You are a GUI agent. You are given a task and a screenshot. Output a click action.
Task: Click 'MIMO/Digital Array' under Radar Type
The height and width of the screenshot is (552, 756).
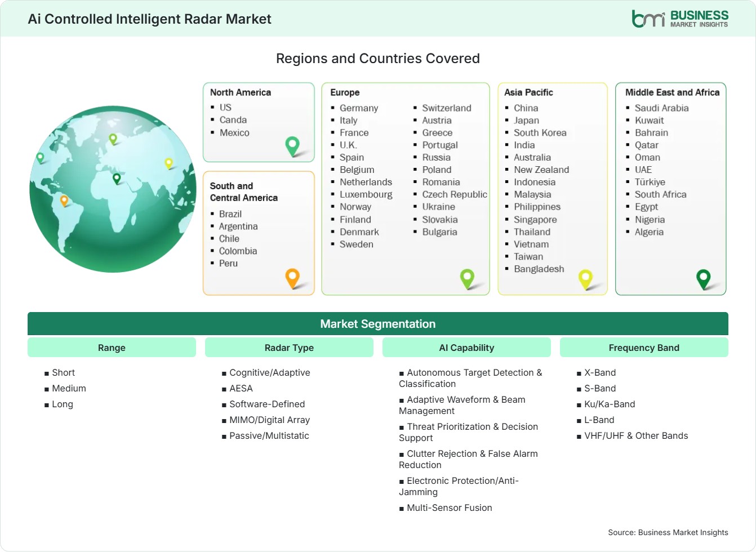coord(270,420)
